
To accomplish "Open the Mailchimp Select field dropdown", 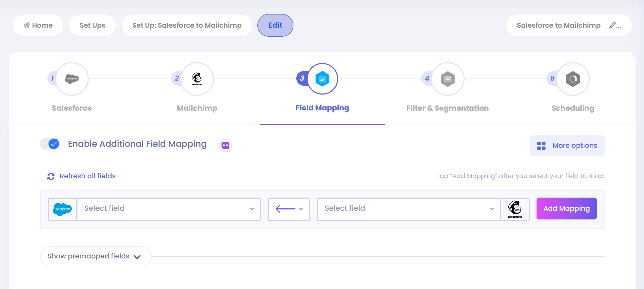I will coord(409,209).
